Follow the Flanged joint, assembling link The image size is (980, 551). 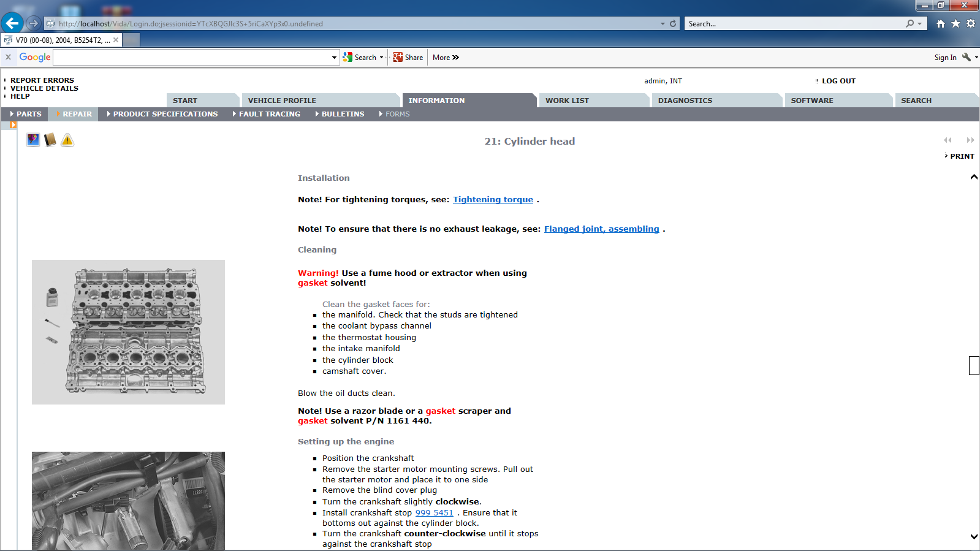pos(601,229)
